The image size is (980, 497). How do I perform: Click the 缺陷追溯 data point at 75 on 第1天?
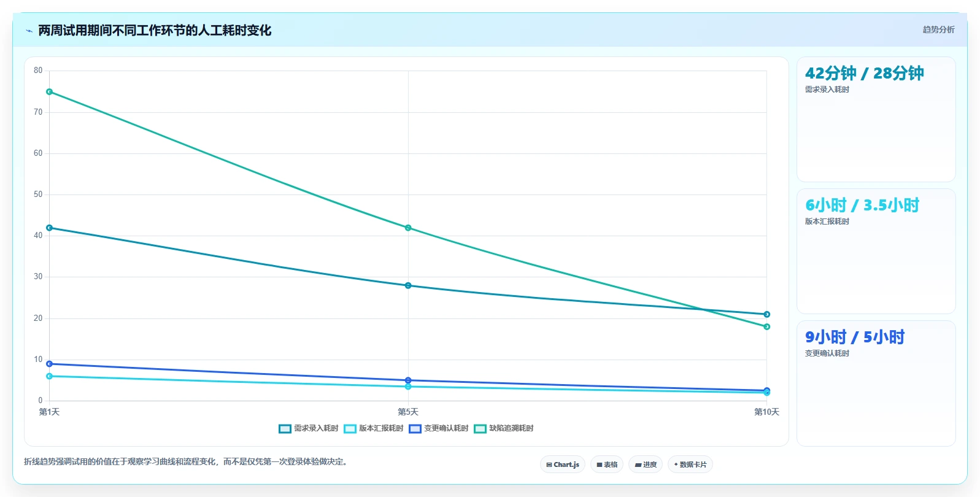pyautogui.click(x=50, y=92)
